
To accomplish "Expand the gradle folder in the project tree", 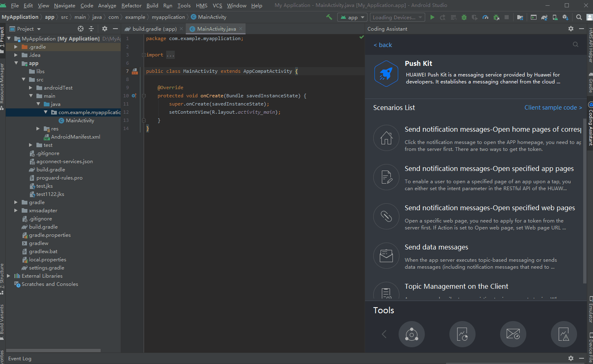I will click(x=16, y=202).
